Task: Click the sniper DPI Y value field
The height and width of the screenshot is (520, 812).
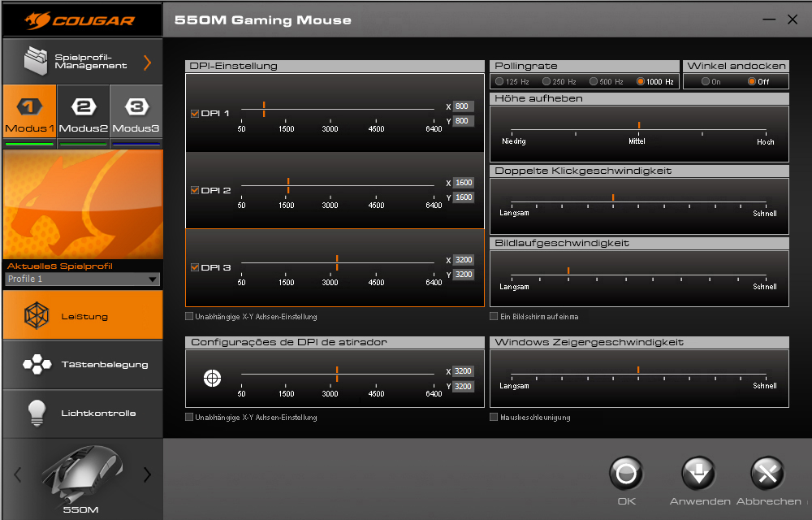Action: 463,387
